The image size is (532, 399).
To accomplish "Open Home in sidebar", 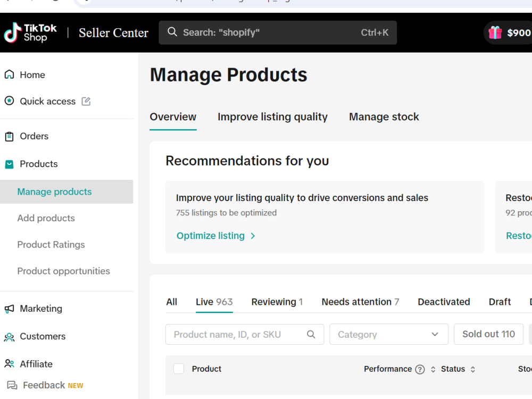I will (x=32, y=74).
